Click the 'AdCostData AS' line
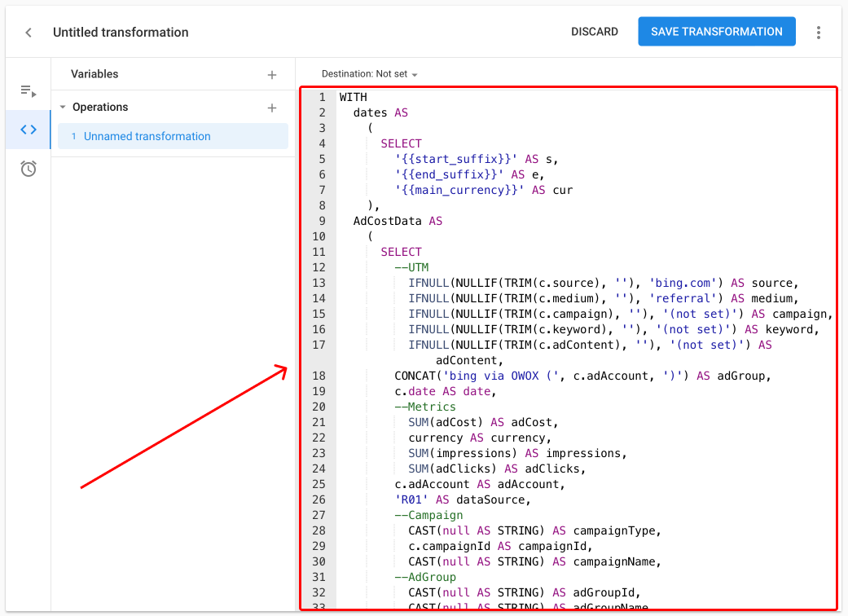The image size is (848, 616). [x=398, y=221]
